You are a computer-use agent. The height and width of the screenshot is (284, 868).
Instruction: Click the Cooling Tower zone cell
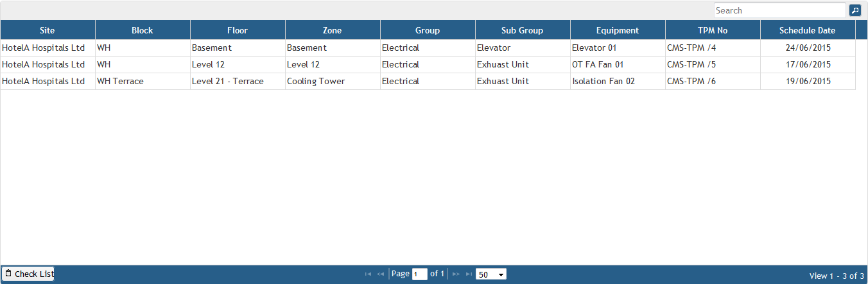point(316,82)
